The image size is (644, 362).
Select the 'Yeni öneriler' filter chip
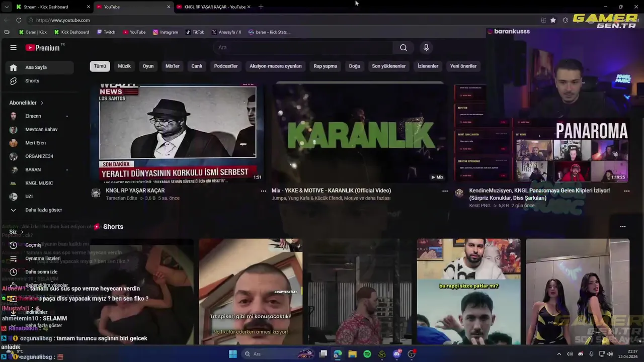click(463, 66)
